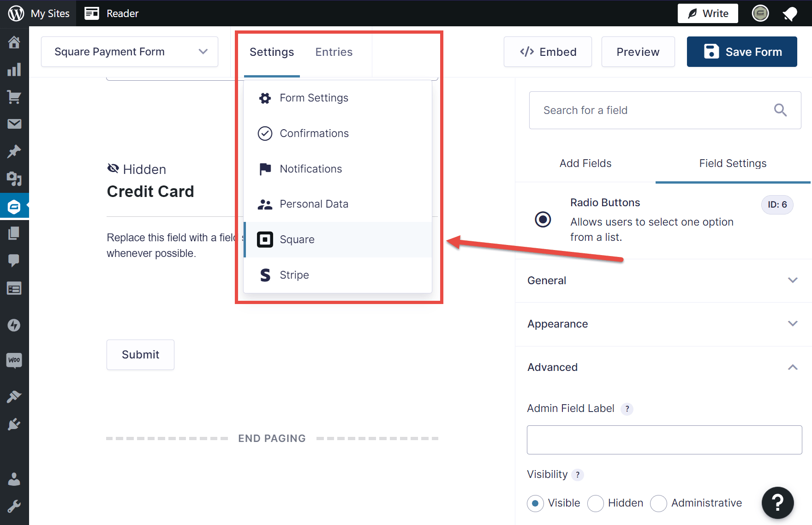Viewport: 812px width, 525px height.
Task: Choose Personal Data from the Settings menu
Action: (338, 204)
